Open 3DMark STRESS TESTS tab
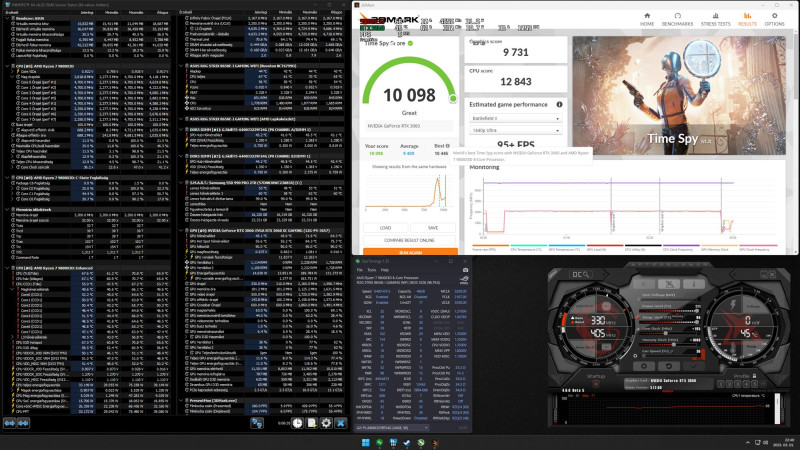The image size is (800, 450). (x=715, y=19)
